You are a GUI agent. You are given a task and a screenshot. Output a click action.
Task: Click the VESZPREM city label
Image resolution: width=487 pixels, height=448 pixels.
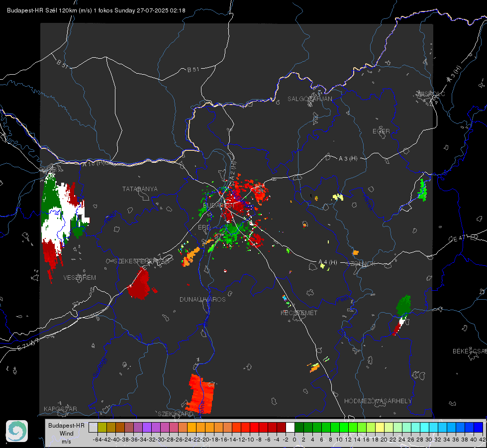point(80,278)
